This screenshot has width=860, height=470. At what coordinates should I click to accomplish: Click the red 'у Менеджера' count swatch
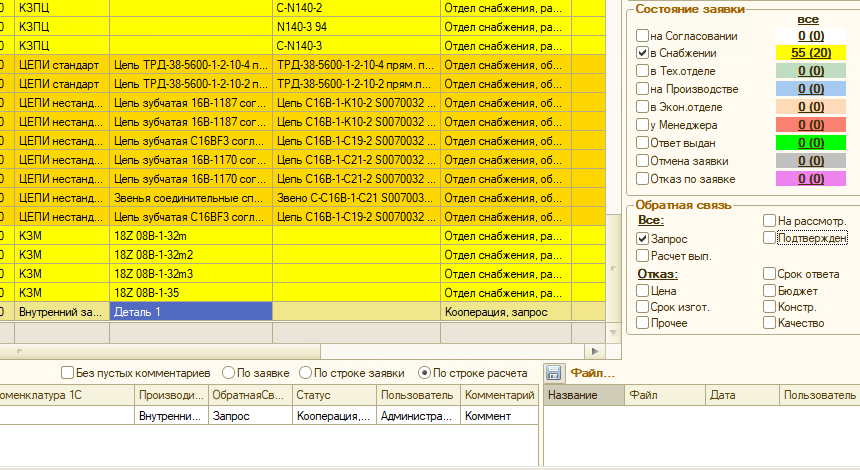[811, 125]
